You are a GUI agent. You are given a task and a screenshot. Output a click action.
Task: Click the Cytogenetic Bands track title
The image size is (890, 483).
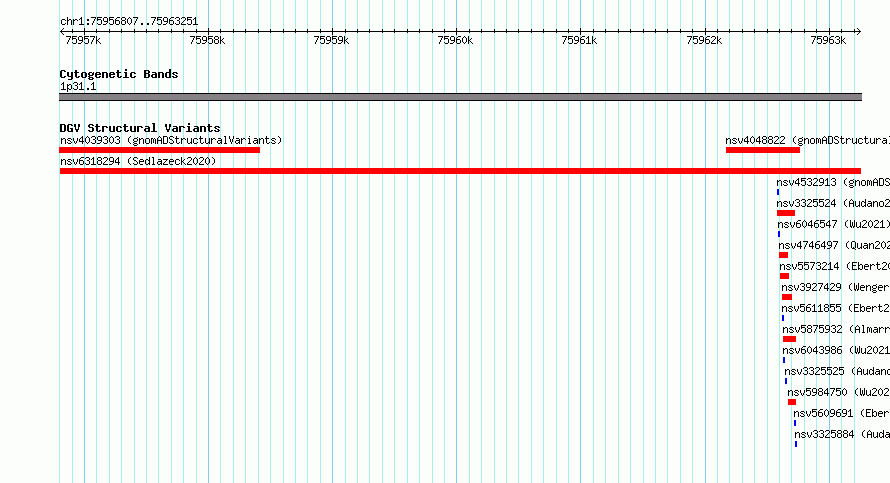(x=119, y=74)
